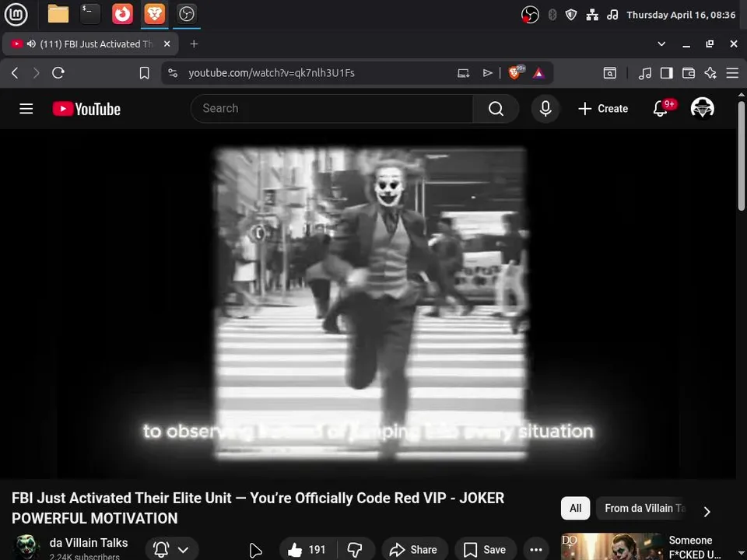
Task: Pause the Joker video by clicking the player
Action: tap(368, 303)
